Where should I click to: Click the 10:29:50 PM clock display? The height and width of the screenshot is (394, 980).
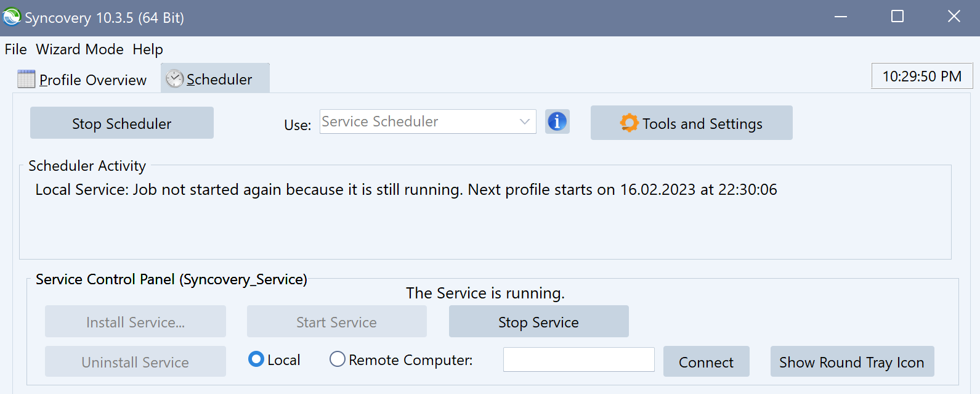(x=921, y=76)
